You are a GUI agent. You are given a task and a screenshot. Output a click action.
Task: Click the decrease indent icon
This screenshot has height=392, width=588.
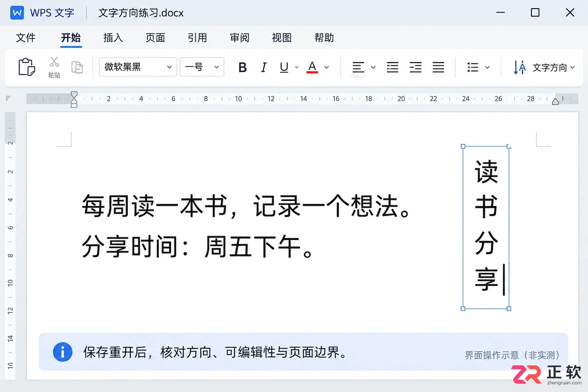392,67
